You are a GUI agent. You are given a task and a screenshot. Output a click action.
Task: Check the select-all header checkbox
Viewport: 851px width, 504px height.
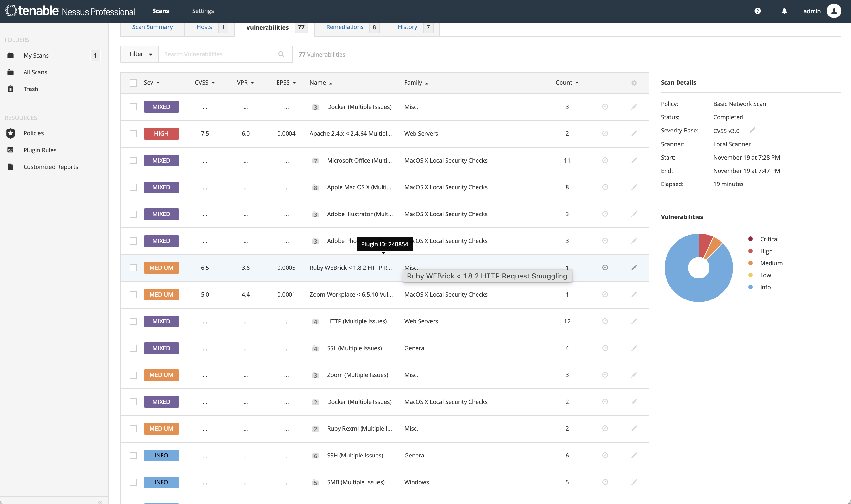click(133, 83)
